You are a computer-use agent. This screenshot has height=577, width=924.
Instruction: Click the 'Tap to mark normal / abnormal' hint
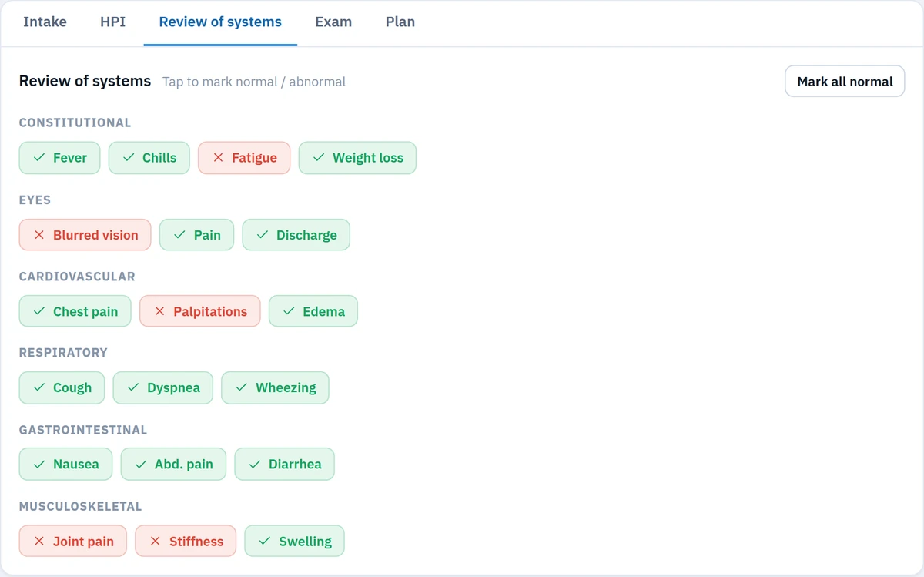coord(254,82)
